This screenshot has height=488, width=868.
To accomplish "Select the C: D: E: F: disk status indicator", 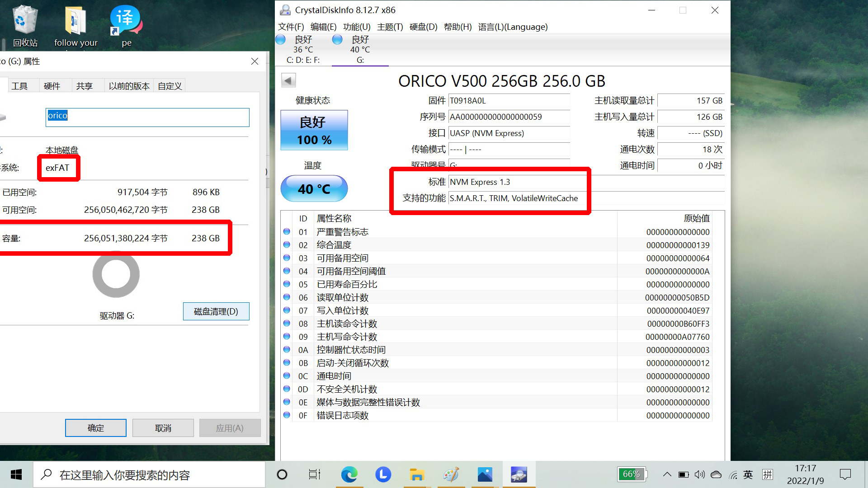I will click(x=302, y=49).
